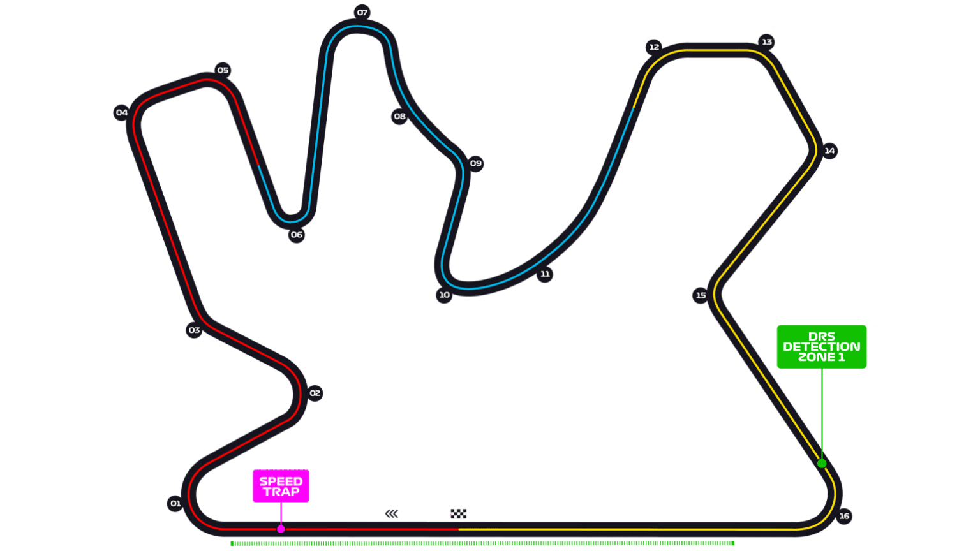This screenshot has width=980, height=551.
Task: Click the pink speed trap dot on track
Action: [281, 529]
